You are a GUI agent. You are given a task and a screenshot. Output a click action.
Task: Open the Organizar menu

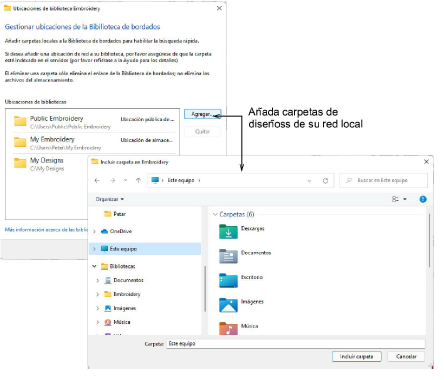click(110, 199)
